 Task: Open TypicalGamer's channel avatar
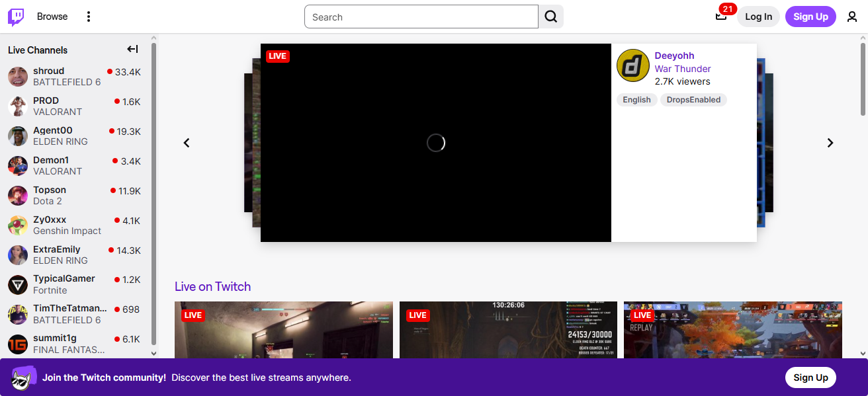tap(18, 285)
